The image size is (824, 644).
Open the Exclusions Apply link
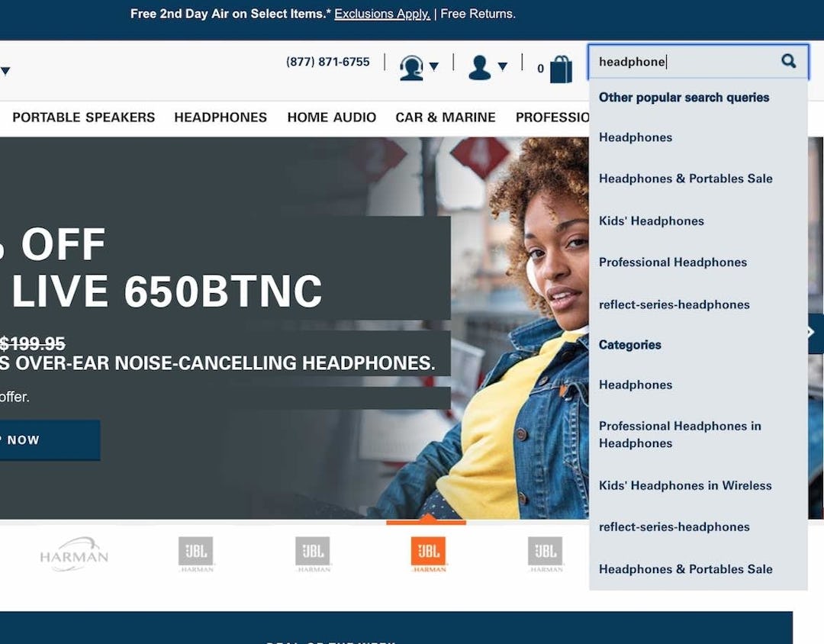point(382,14)
